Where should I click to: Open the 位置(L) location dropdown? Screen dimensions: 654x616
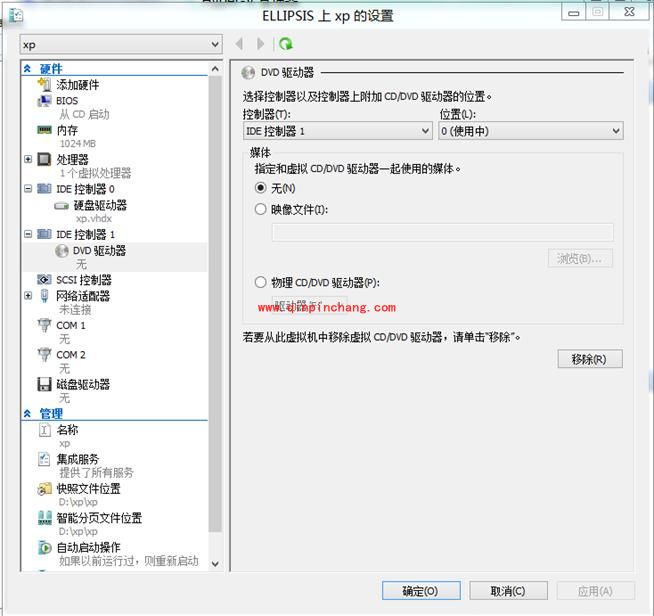point(531,131)
